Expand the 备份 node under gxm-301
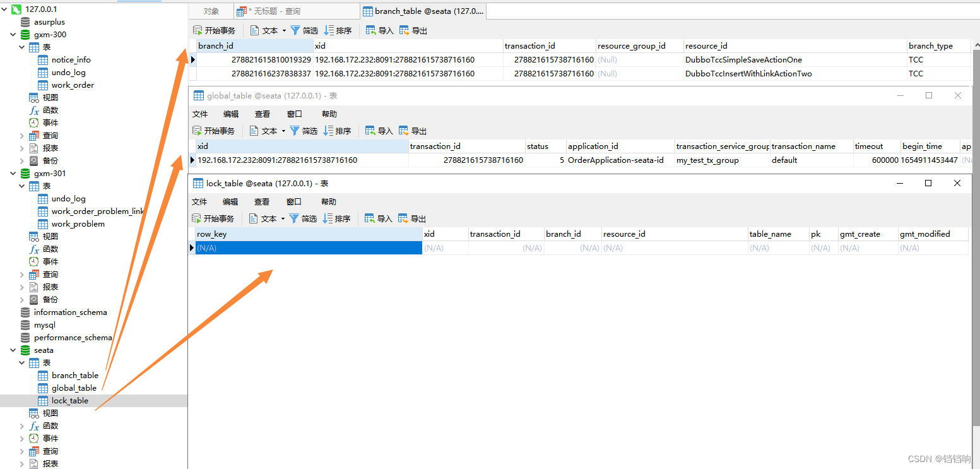This screenshot has height=469, width=980. pyautogui.click(x=22, y=300)
